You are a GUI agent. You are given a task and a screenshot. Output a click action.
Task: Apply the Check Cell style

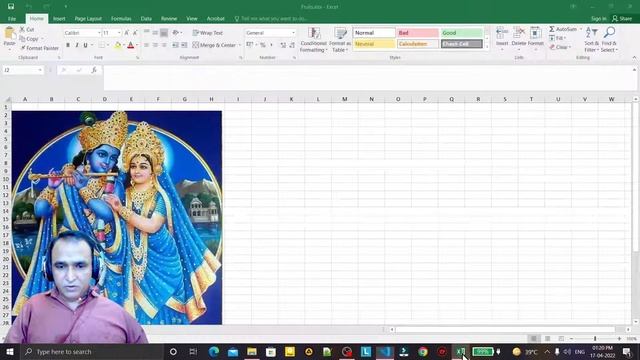pyautogui.click(x=461, y=44)
